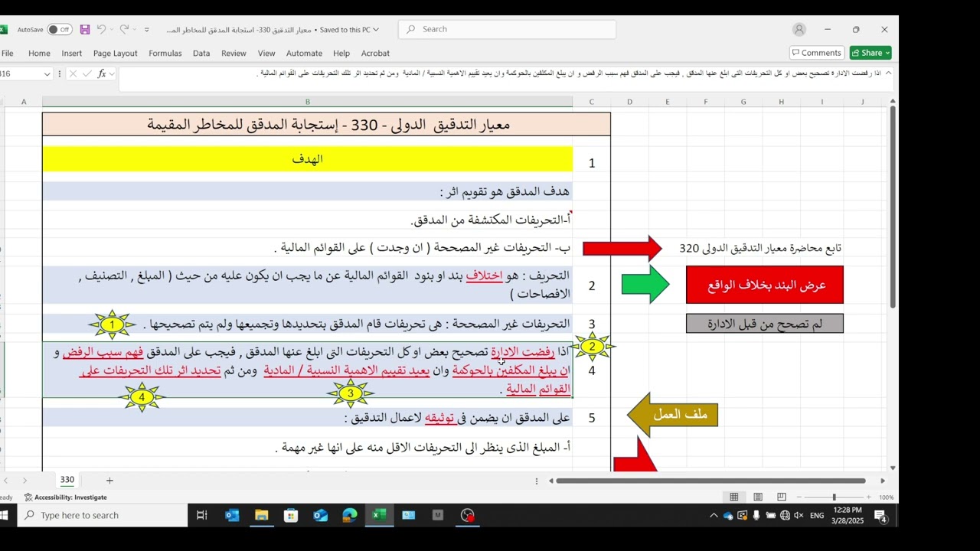Click the Windows taskbar search box
The image size is (980, 551).
(x=103, y=515)
